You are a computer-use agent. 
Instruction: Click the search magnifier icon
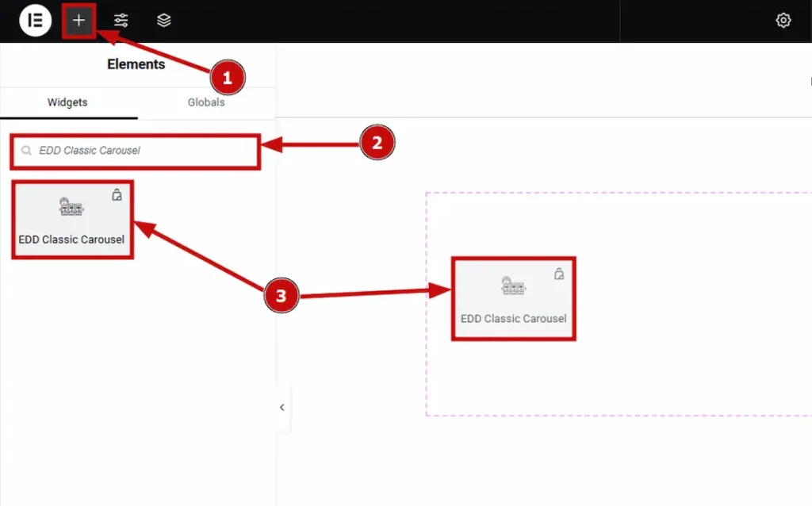(x=26, y=151)
